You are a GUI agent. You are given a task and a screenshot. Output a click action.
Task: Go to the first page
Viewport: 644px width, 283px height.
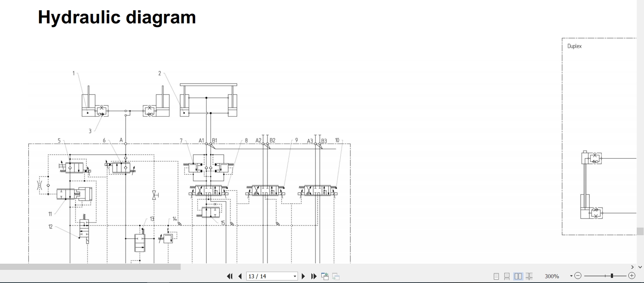pyautogui.click(x=229, y=276)
